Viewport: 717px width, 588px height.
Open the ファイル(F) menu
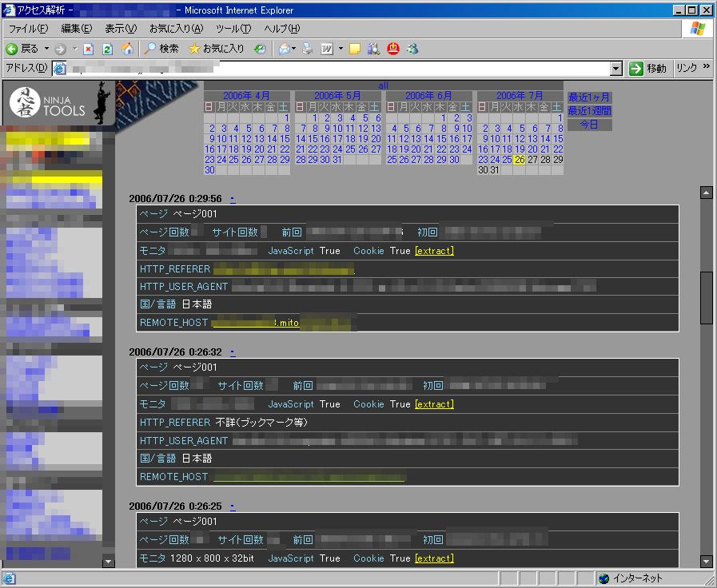tap(28, 29)
